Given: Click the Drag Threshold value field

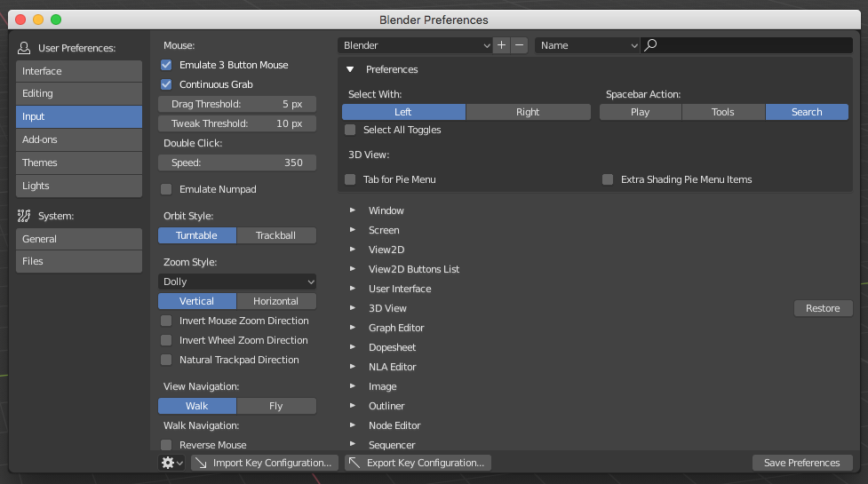Looking at the screenshot, I should coord(237,104).
